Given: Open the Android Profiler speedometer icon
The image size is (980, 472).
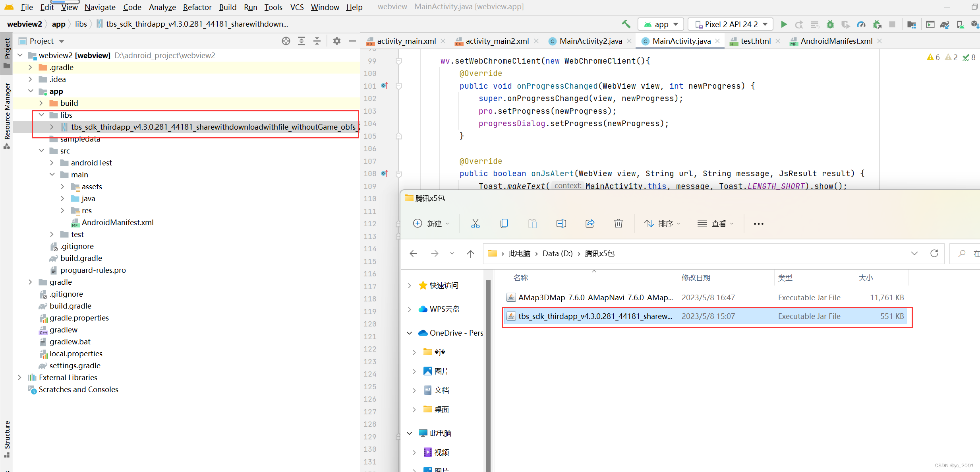Looking at the screenshot, I should [x=861, y=24].
